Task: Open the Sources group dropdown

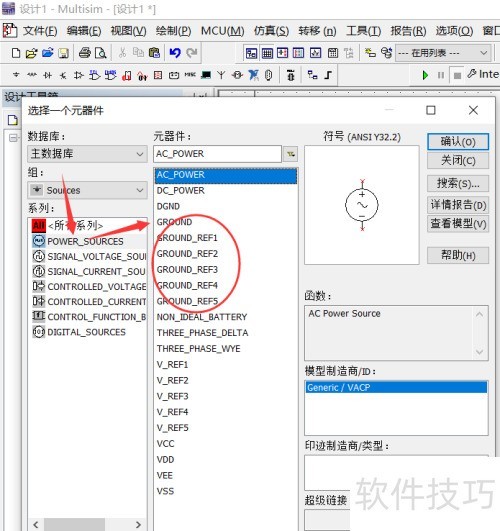Action: tap(87, 190)
